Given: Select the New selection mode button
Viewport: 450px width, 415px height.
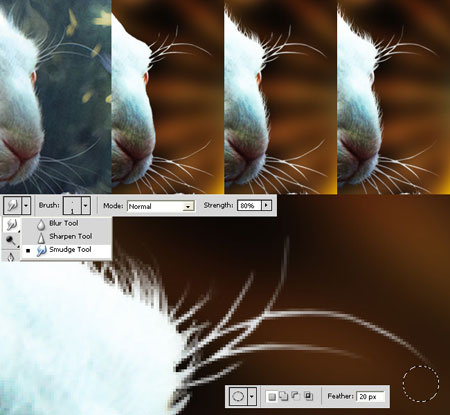Looking at the screenshot, I should (x=272, y=396).
